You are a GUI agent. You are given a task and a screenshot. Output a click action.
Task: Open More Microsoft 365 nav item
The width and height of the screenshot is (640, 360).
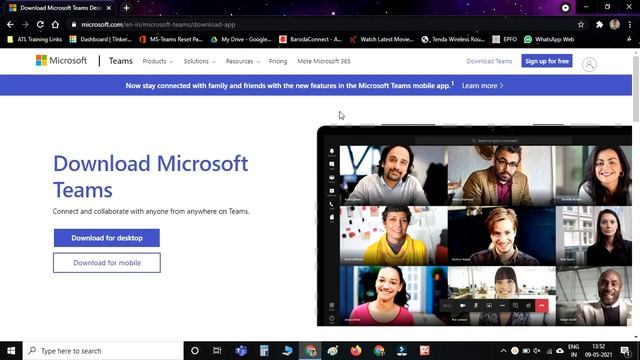pyautogui.click(x=324, y=61)
